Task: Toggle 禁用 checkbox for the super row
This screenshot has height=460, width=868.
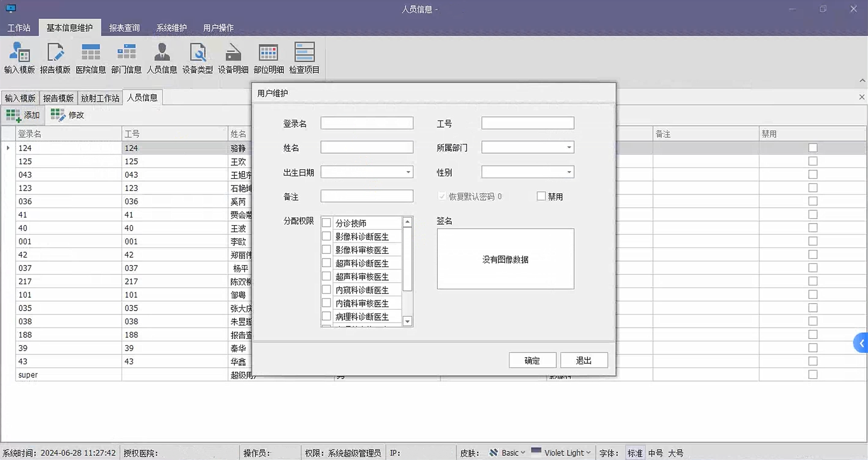Action: 813,374
